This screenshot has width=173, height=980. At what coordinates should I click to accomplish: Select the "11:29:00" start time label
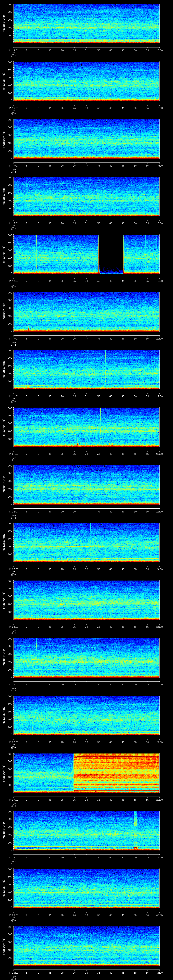[14, 915]
